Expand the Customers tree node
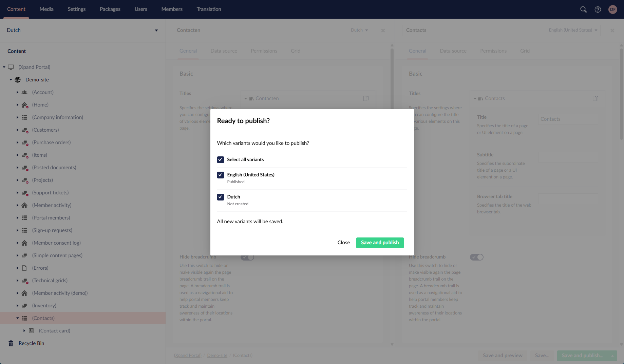Screen dimensions: 624x364 pos(17,130)
